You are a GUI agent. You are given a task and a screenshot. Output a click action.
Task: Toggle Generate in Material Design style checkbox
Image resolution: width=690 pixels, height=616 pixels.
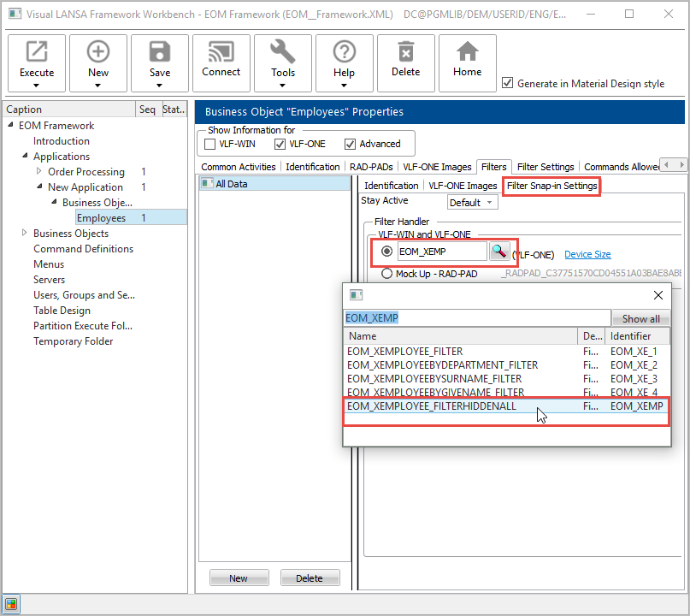tap(507, 83)
